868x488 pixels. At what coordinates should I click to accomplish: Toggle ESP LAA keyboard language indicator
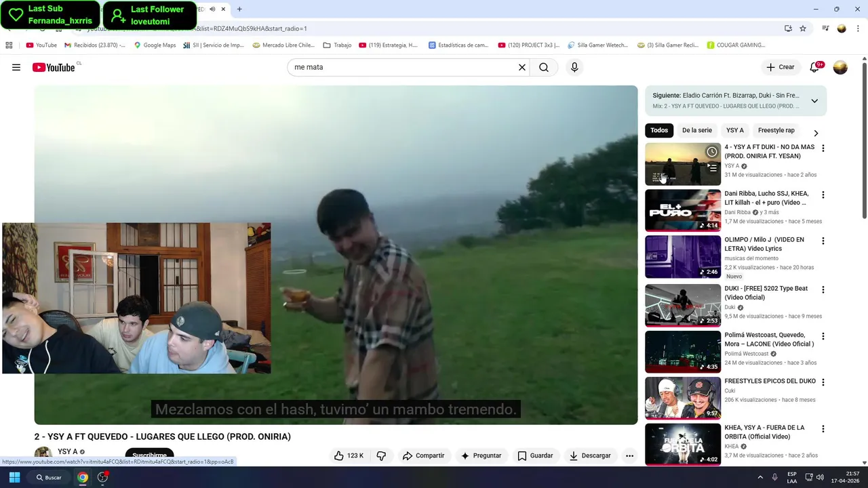click(792, 477)
